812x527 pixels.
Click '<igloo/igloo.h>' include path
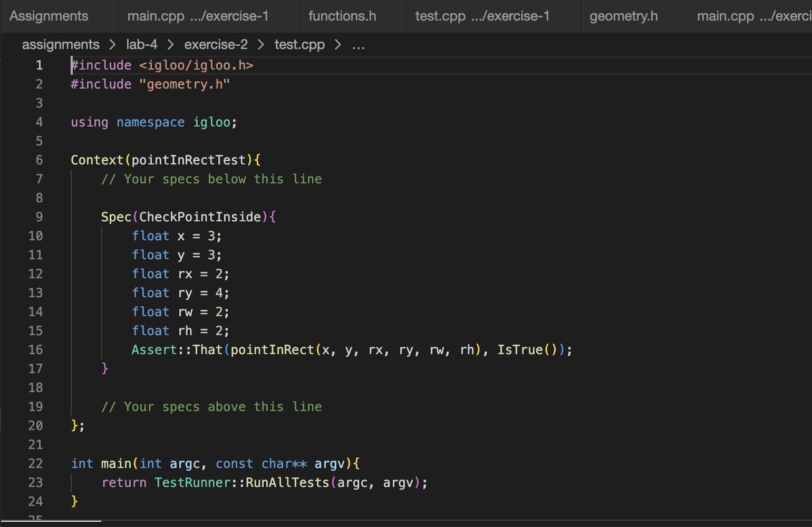196,65
